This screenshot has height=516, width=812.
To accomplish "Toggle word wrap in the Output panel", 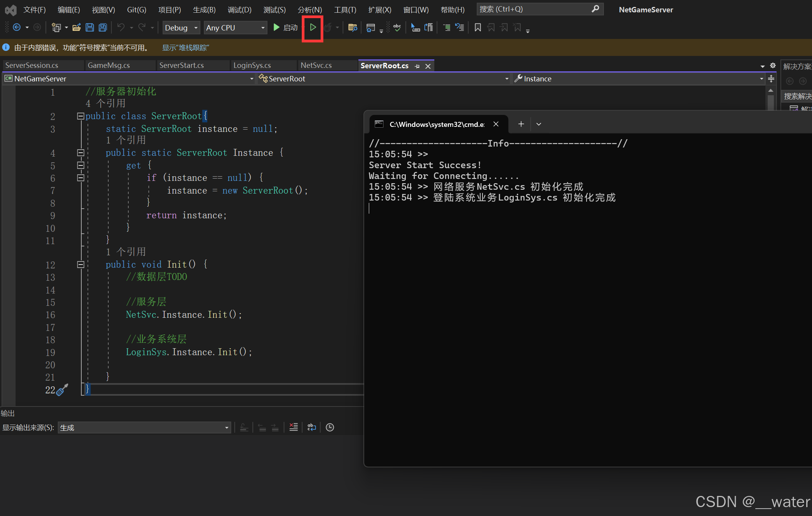I will 312,427.
